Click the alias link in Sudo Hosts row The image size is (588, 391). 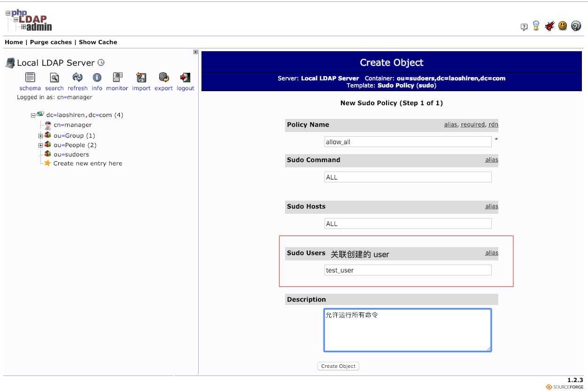click(x=491, y=206)
